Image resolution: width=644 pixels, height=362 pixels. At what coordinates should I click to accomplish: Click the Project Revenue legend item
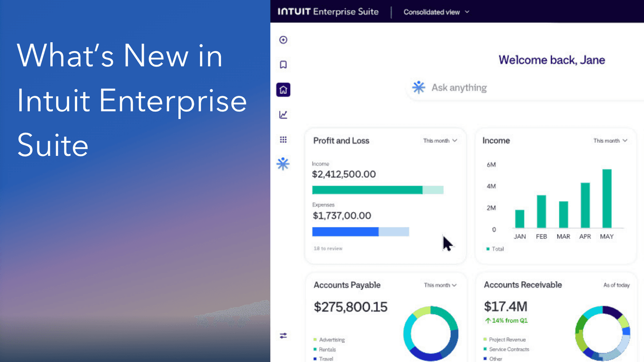tap(504, 339)
